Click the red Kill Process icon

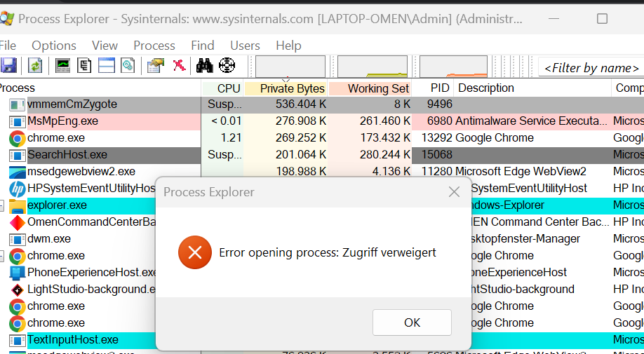(x=179, y=66)
